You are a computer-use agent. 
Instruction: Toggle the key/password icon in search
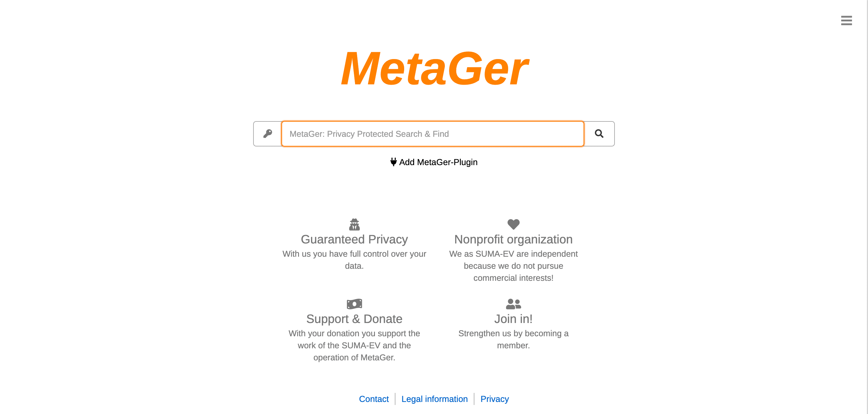tap(267, 133)
